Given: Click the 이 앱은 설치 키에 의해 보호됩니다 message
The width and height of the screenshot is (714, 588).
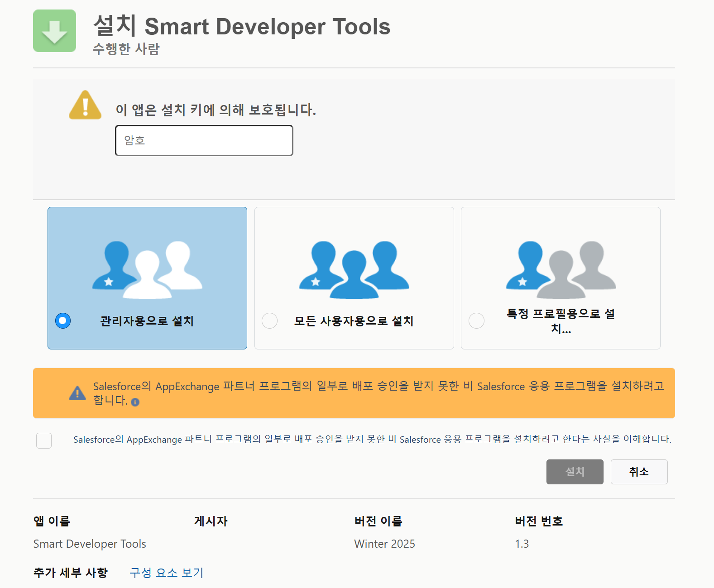Looking at the screenshot, I should click(216, 110).
